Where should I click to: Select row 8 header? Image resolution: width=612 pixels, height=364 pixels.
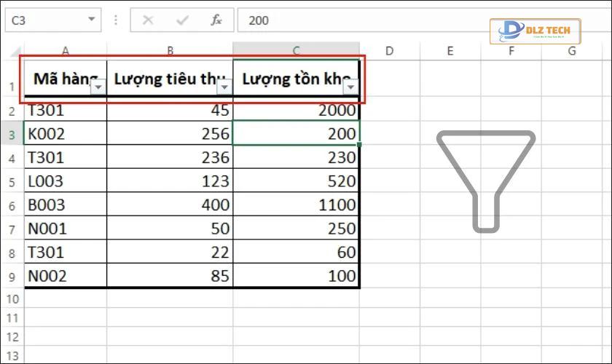[x=12, y=252]
